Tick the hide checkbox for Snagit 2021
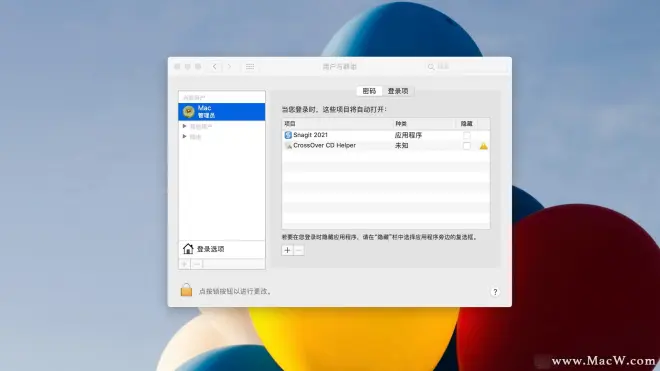 click(466, 135)
